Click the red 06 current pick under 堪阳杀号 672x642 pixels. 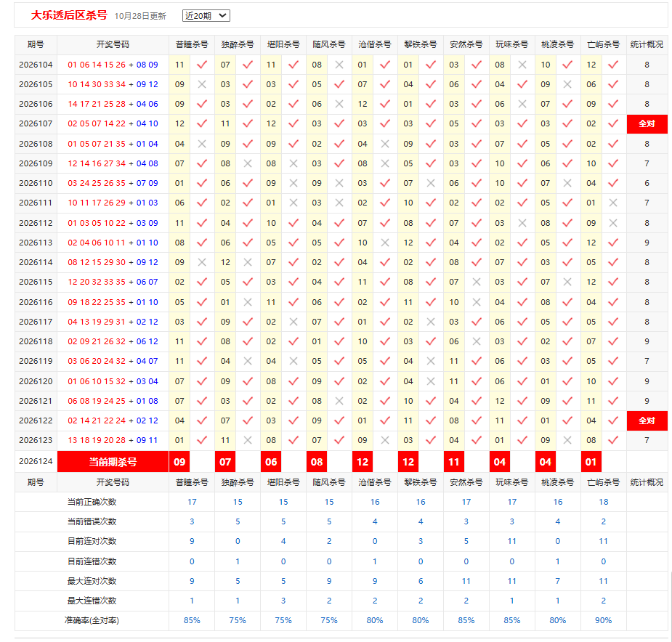click(x=271, y=462)
